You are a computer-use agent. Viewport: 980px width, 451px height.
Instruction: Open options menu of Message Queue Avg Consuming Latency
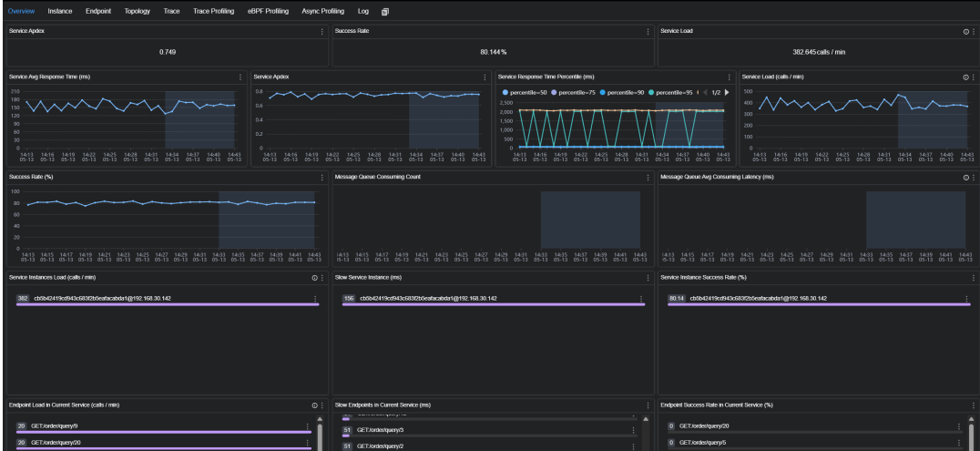973,177
